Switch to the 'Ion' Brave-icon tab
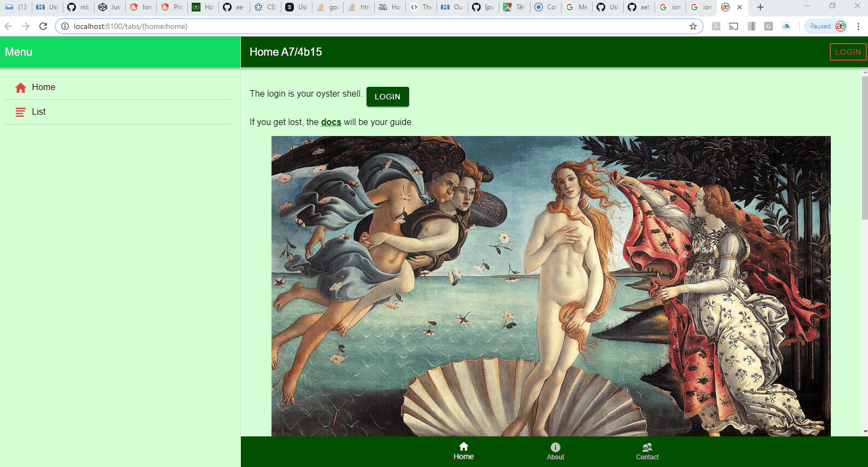 140,7
